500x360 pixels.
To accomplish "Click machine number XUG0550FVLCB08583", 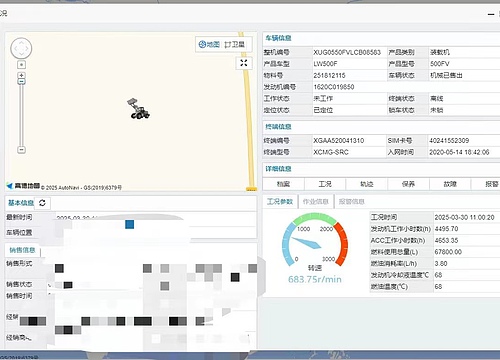I will 347,52.
